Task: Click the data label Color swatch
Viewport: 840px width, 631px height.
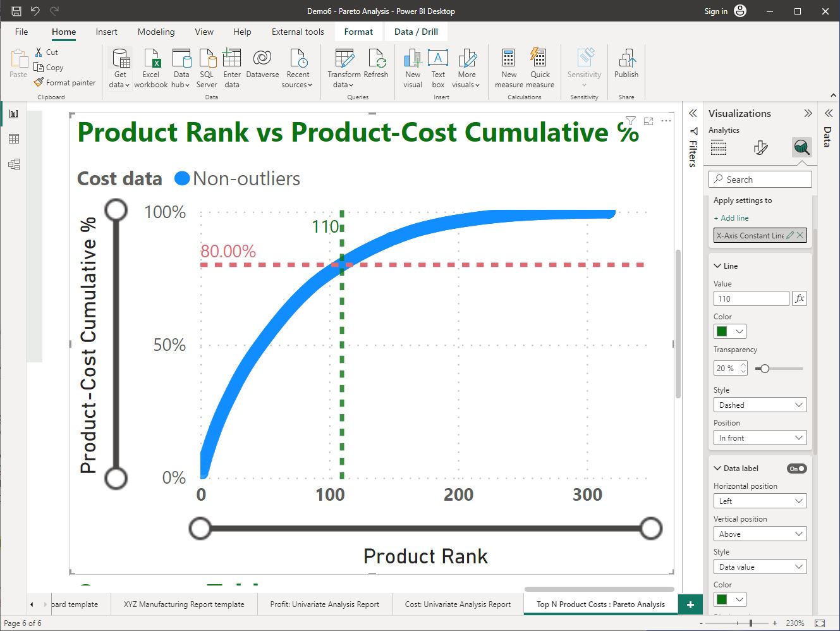Action: pos(722,599)
